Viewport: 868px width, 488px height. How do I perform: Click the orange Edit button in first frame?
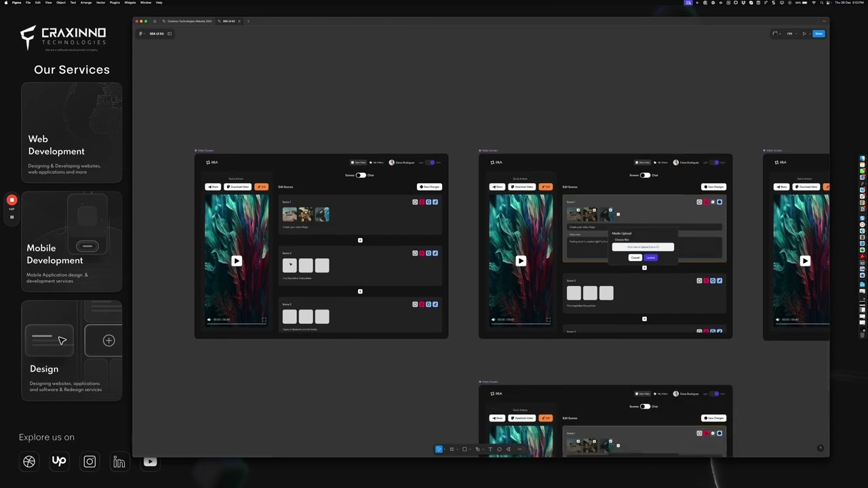pos(261,187)
